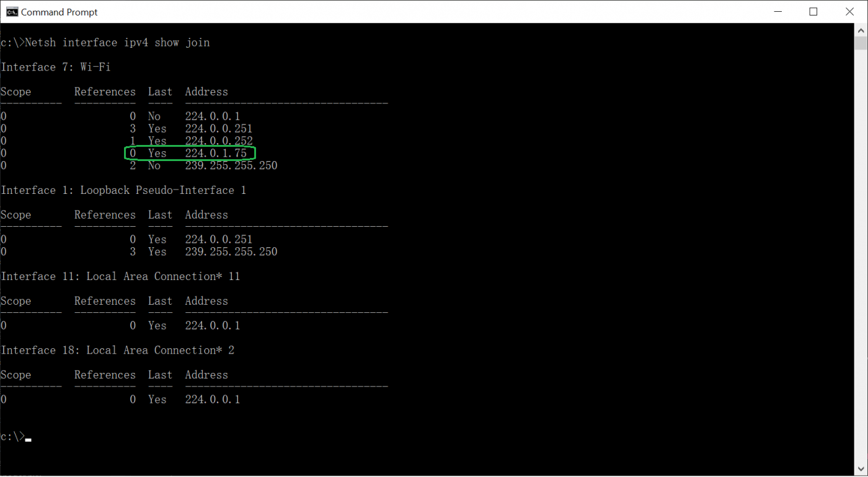Viewport: 868px width, 477px height.
Task: Click the Loopback Pseudo-Interface 1 heading
Action: tap(123, 190)
